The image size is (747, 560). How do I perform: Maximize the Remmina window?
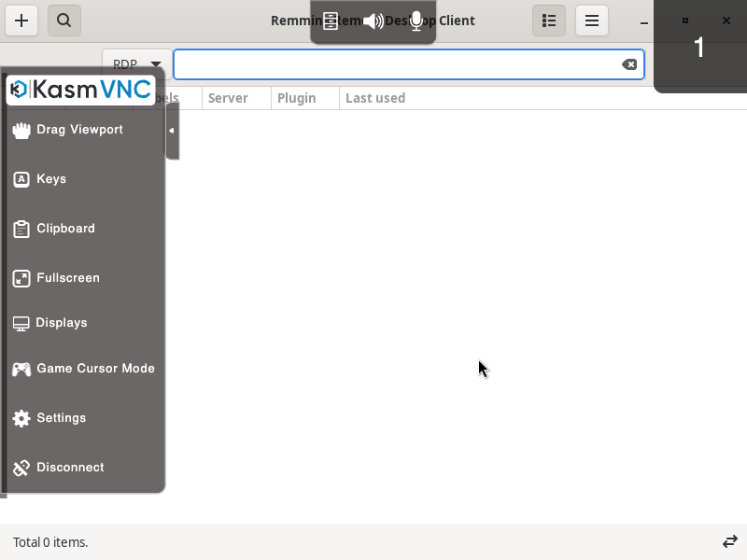685,21
